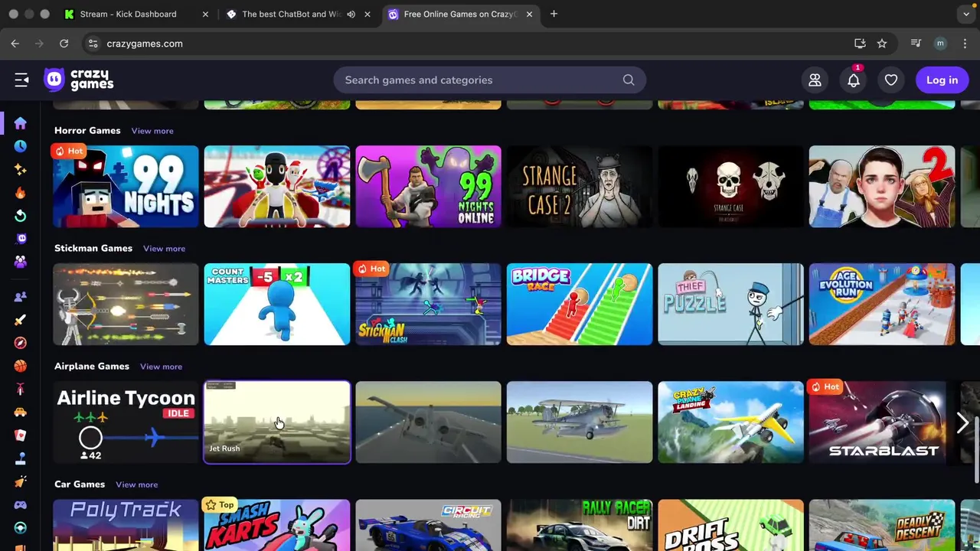Image resolution: width=980 pixels, height=551 pixels.
Task: Open Bridge Race game thumbnail
Action: (x=580, y=305)
